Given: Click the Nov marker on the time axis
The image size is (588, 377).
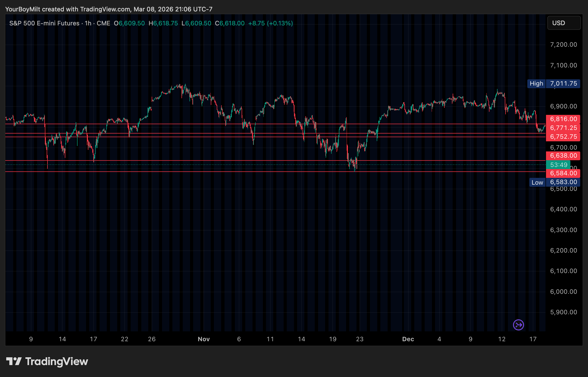Looking at the screenshot, I should 204,339.
